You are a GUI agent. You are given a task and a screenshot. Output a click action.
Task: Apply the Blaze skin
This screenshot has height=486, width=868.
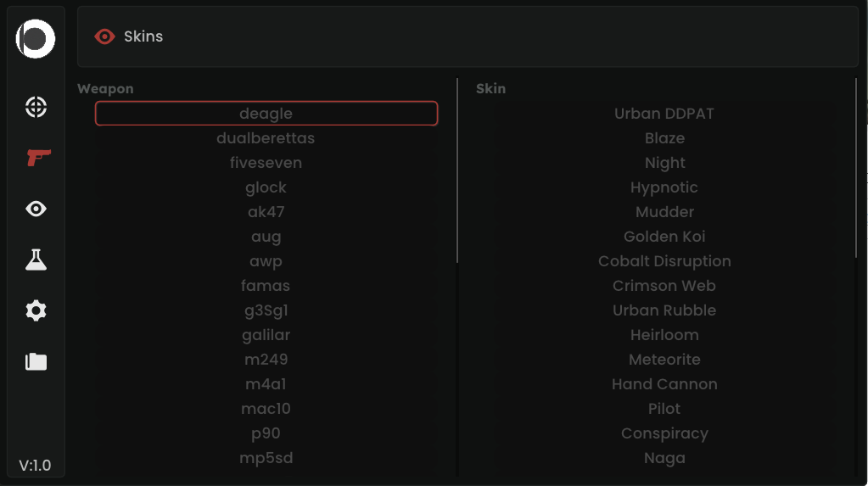(x=664, y=138)
